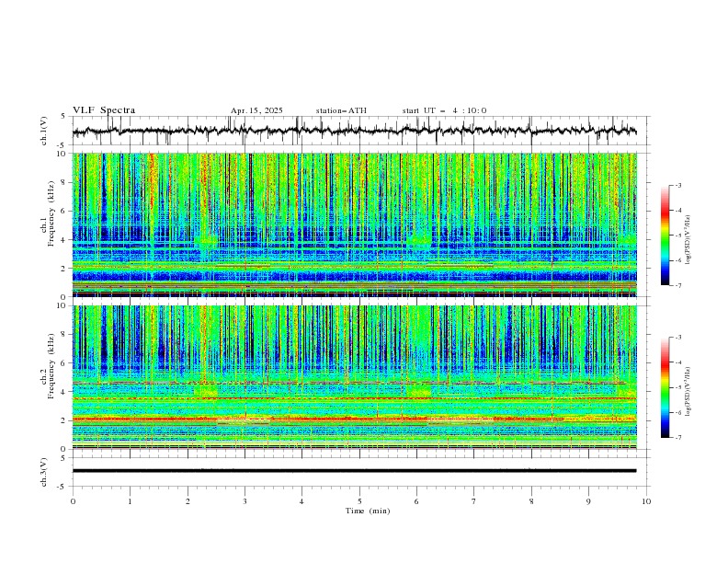Click the "-3" tick on ch.1 colorbar
This screenshot has width=728, height=563.
click(x=678, y=185)
